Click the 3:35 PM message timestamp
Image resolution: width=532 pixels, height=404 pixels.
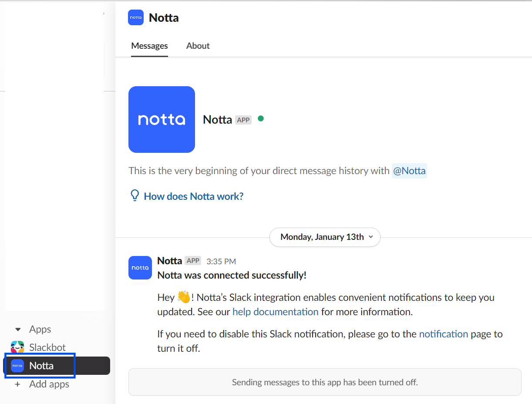pos(221,261)
